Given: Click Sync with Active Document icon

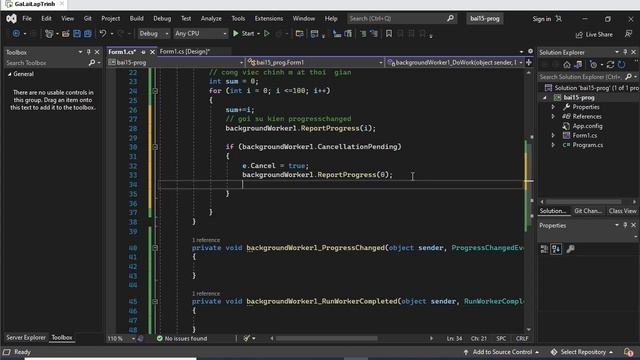Looking at the screenshot, I should tap(610, 64).
